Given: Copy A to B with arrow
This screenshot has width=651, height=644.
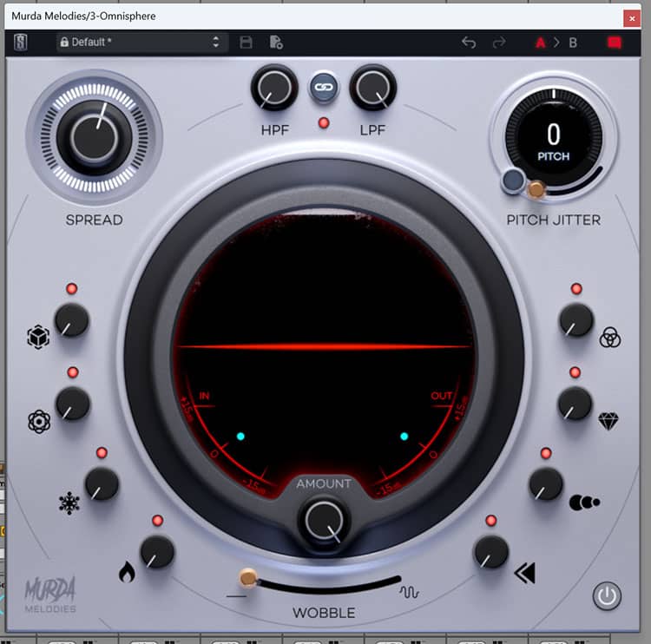Looking at the screenshot, I should [x=556, y=43].
